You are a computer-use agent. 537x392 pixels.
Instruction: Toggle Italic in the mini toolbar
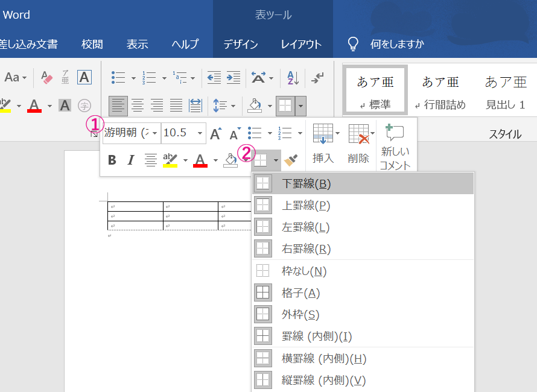click(131, 160)
